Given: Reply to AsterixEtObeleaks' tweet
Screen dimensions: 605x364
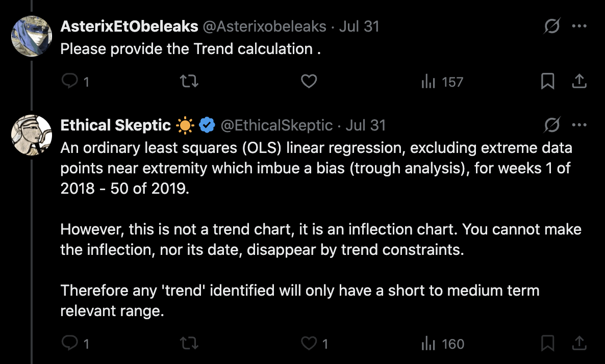Looking at the screenshot, I should tap(69, 82).
